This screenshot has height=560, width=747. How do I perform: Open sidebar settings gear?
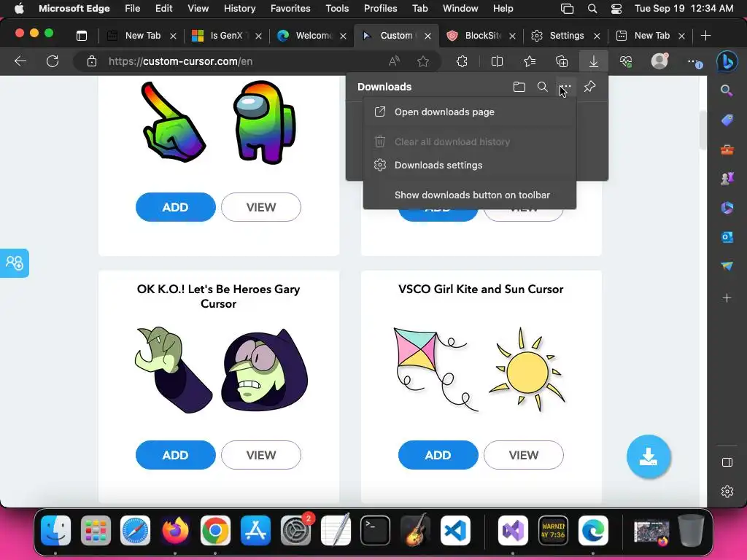click(x=727, y=491)
